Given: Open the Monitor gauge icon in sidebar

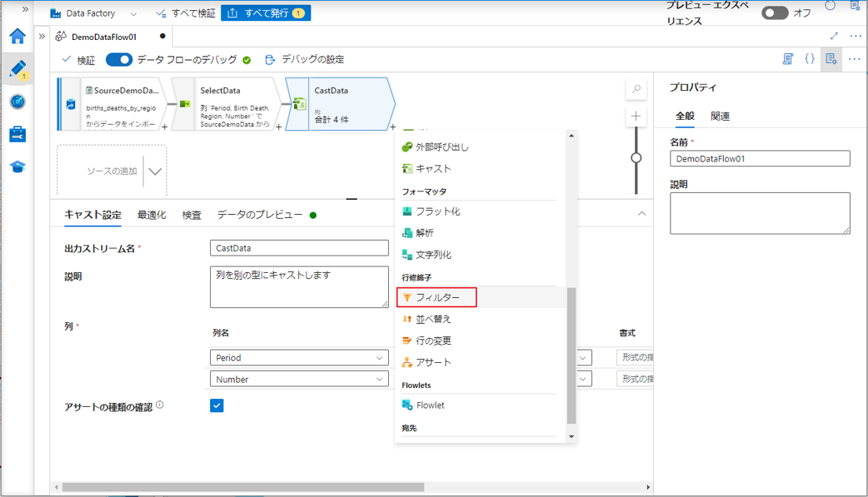Looking at the screenshot, I should (18, 102).
